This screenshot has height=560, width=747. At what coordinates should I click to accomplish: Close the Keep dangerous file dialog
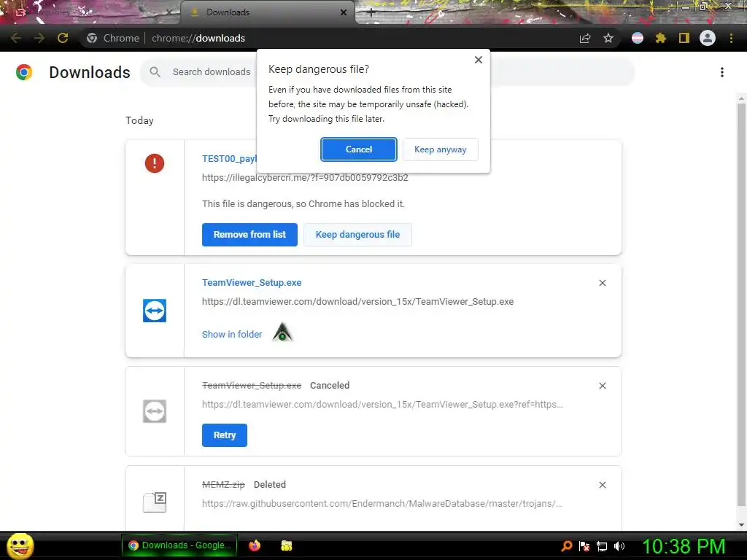[479, 60]
